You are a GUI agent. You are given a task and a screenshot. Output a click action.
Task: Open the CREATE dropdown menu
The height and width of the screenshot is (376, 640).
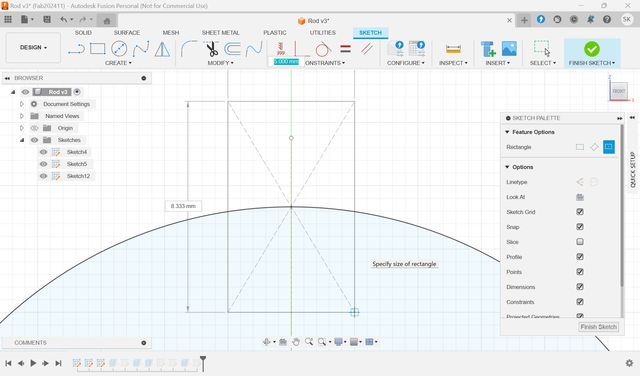click(118, 63)
